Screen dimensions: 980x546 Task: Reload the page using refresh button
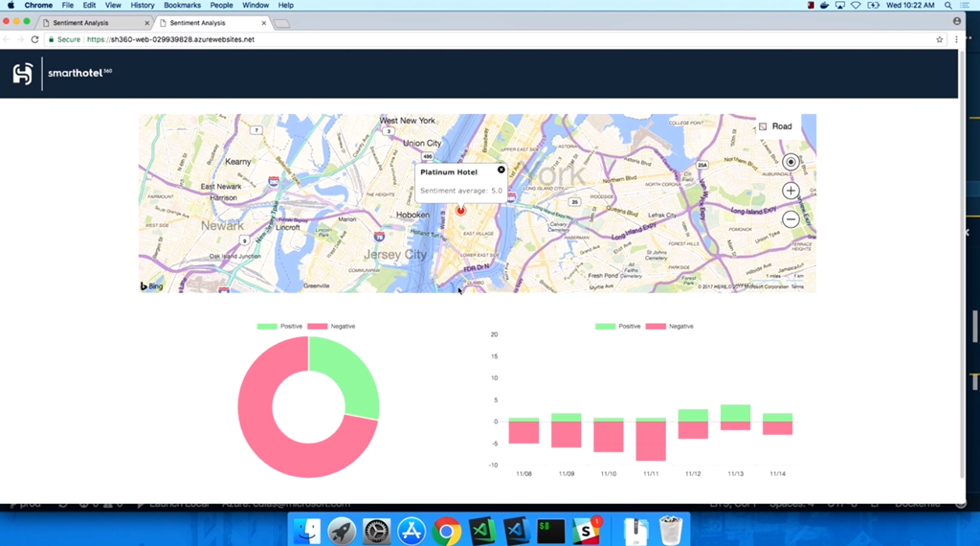point(35,39)
